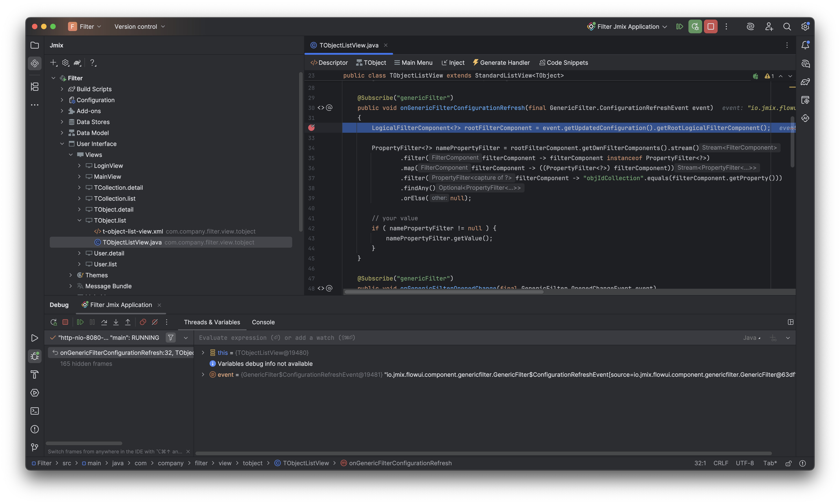Close the frames switch hint
Image resolution: width=840 pixels, height=504 pixels.
coord(188,451)
